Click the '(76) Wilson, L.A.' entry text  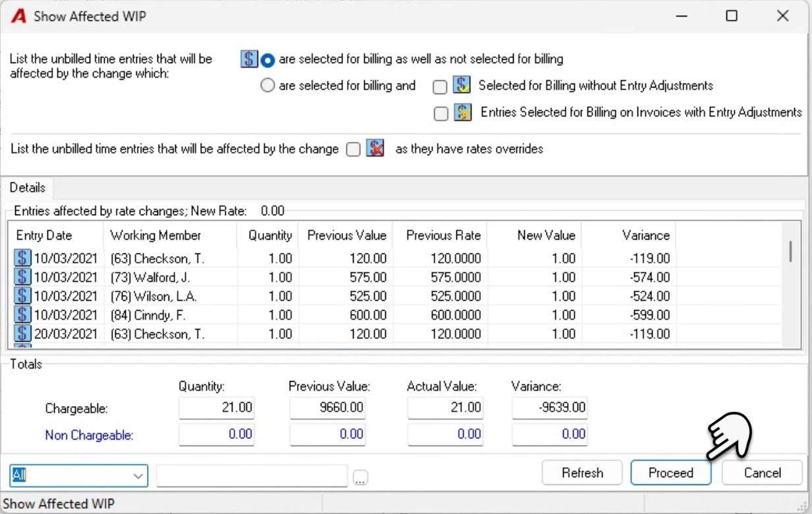pyautogui.click(x=153, y=297)
